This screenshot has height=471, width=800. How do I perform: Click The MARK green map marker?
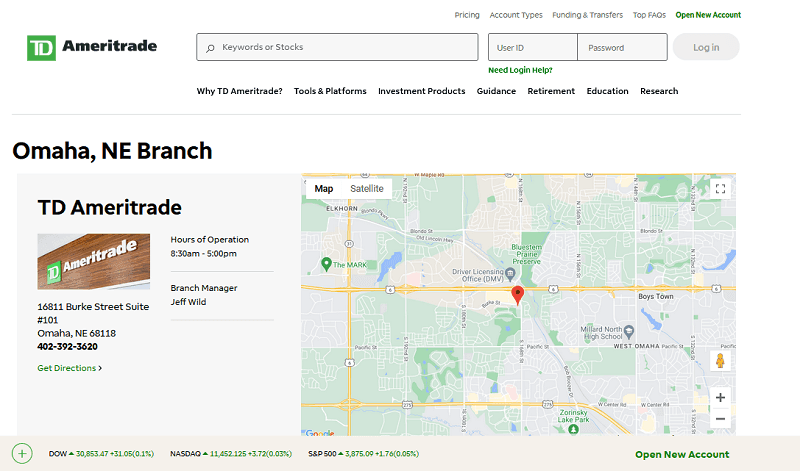tap(326, 264)
